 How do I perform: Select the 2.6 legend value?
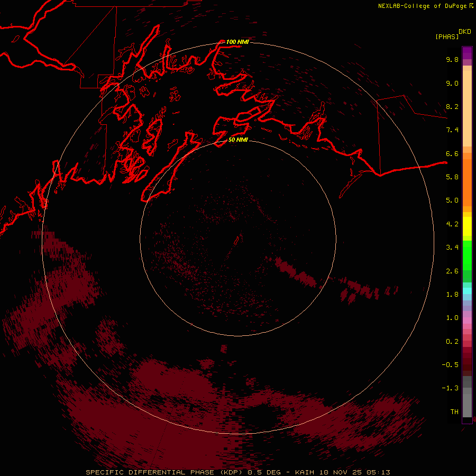click(x=452, y=271)
